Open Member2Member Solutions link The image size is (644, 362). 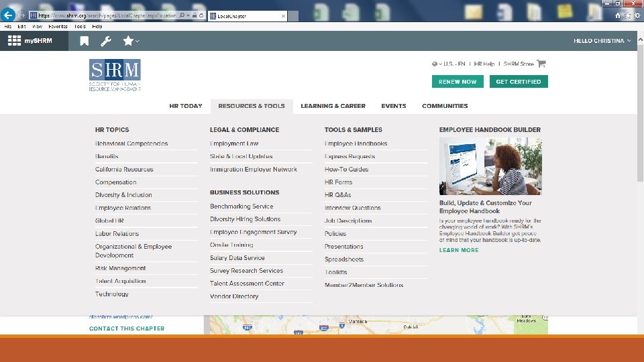tap(364, 285)
